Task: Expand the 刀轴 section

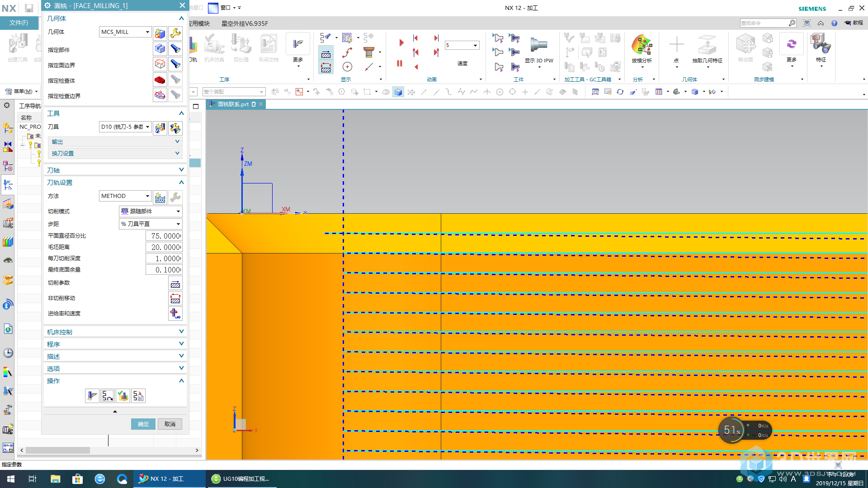Action: (x=115, y=170)
